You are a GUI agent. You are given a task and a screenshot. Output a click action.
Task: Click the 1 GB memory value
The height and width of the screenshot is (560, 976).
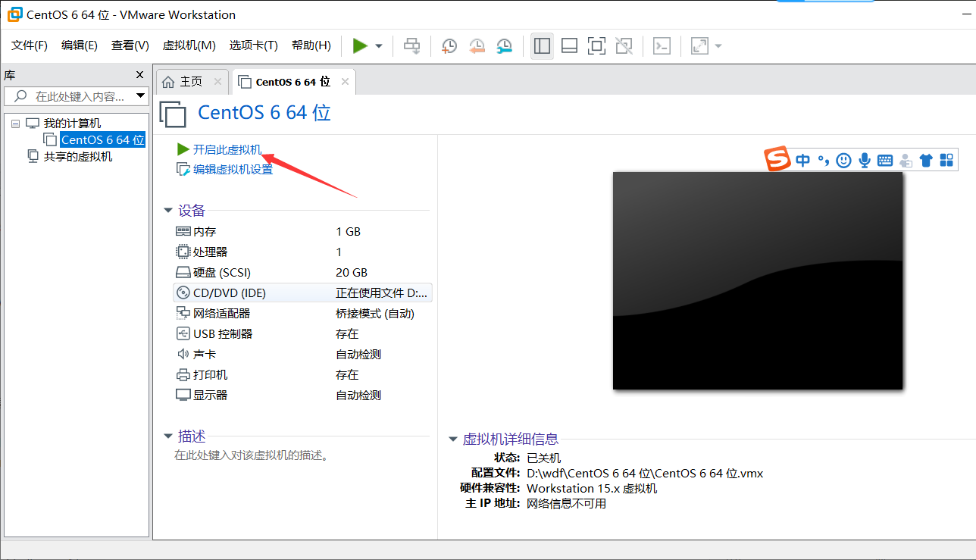coord(349,232)
